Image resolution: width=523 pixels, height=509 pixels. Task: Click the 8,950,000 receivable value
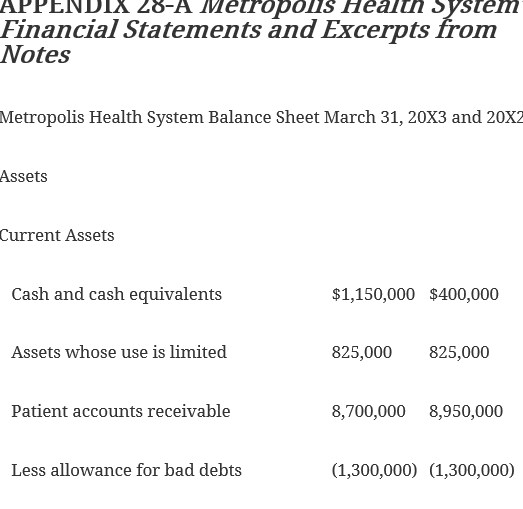point(466,412)
